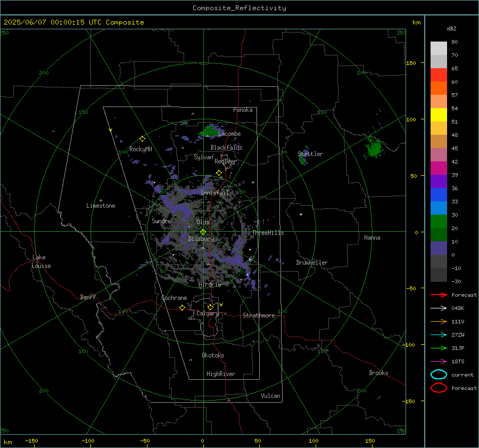Click the yellow radar center diamond at Didsbury
The image size is (479, 448).
[203, 232]
